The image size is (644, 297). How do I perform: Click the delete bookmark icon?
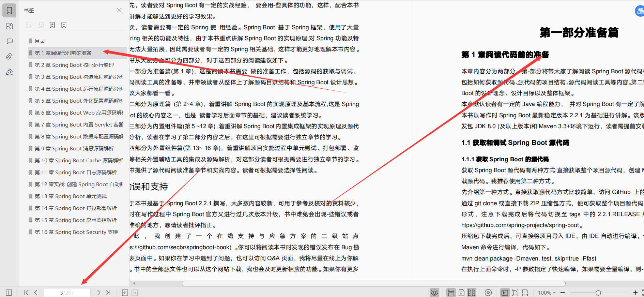click(64, 25)
